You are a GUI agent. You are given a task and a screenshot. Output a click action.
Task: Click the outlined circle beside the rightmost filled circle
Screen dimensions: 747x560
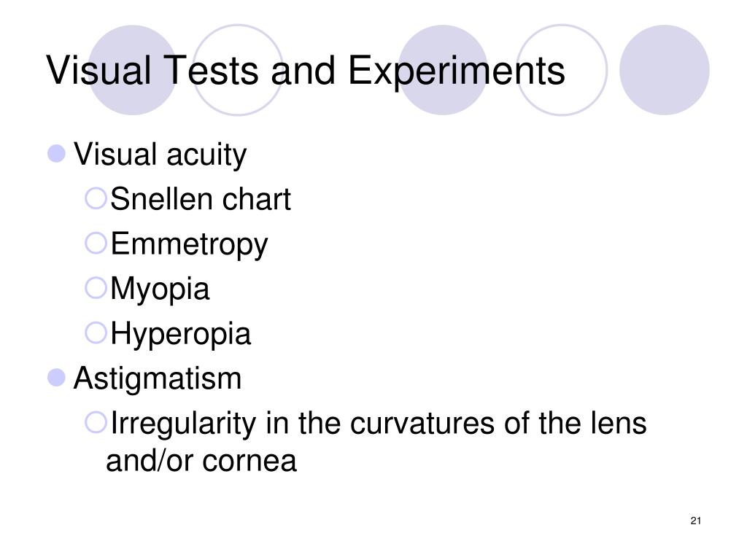(562, 70)
